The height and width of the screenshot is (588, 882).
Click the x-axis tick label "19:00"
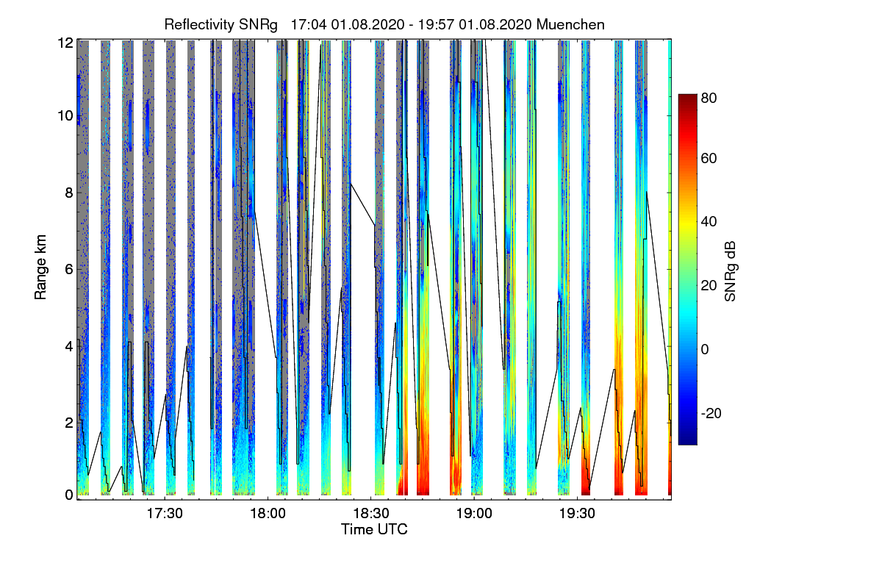[x=474, y=513]
